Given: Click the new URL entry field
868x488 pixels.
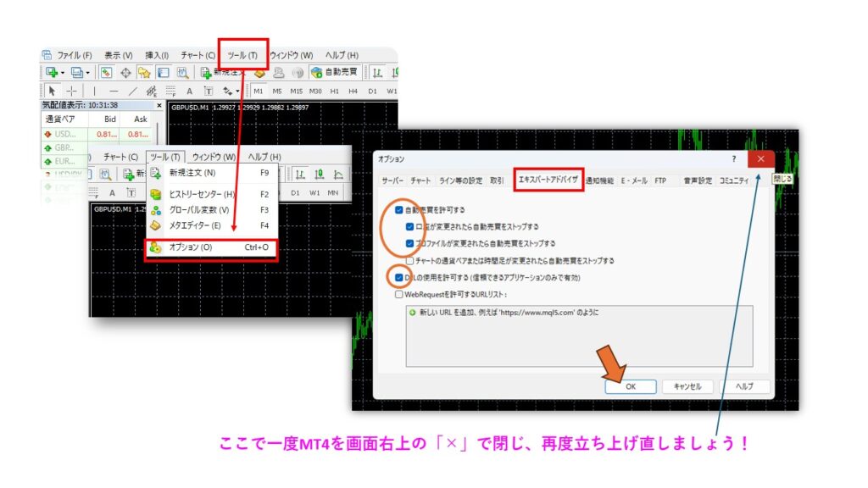Looking at the screenshot, I should [509, 313].
